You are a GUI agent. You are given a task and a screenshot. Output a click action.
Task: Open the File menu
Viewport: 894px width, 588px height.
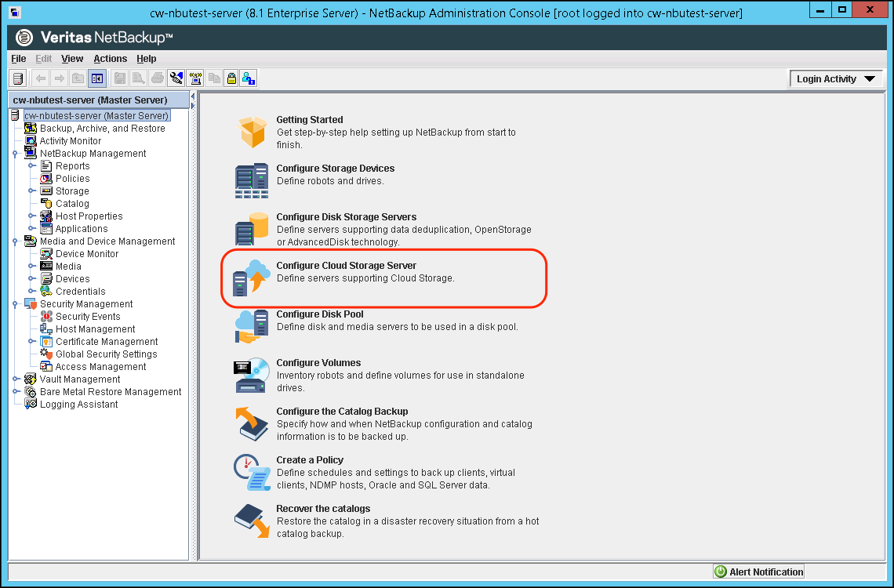click(19, 59)
